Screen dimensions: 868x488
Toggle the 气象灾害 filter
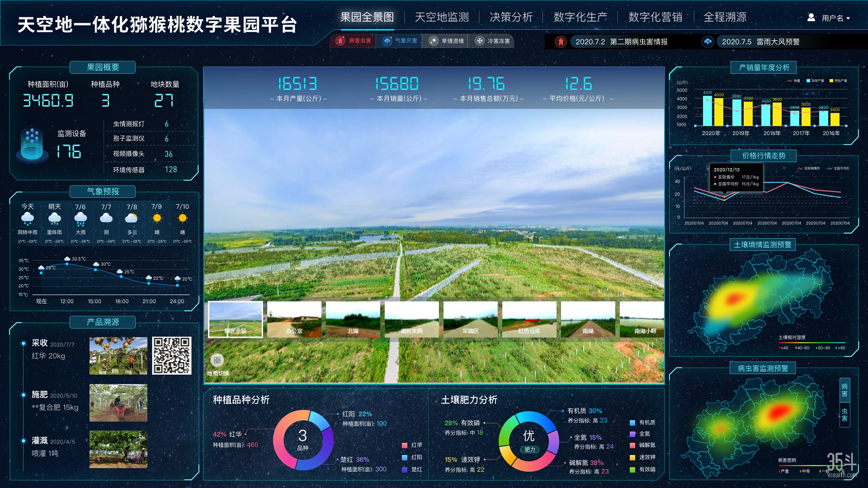(400, 41)
